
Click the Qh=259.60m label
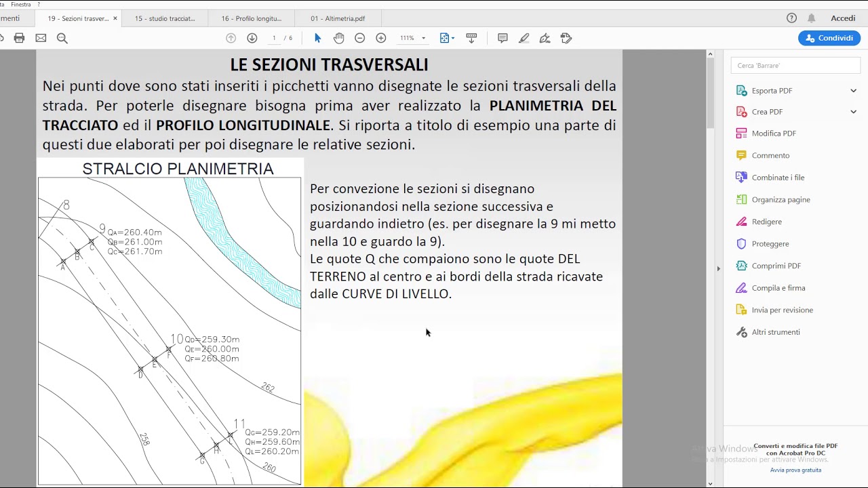(x=272, y=442)
